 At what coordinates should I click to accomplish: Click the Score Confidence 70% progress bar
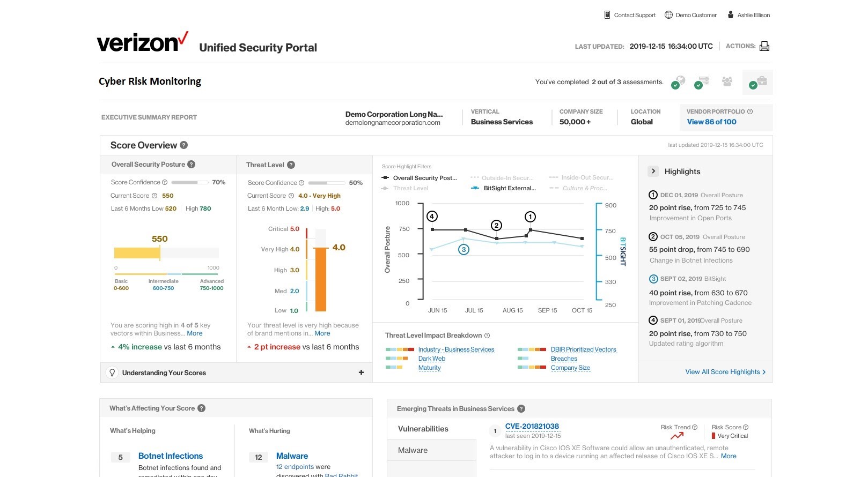coord(191,182)
